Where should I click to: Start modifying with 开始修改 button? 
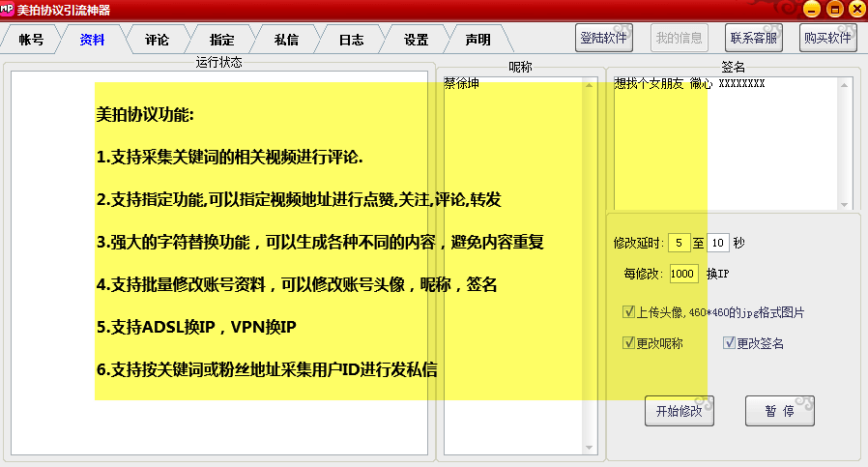coord(680,411)
